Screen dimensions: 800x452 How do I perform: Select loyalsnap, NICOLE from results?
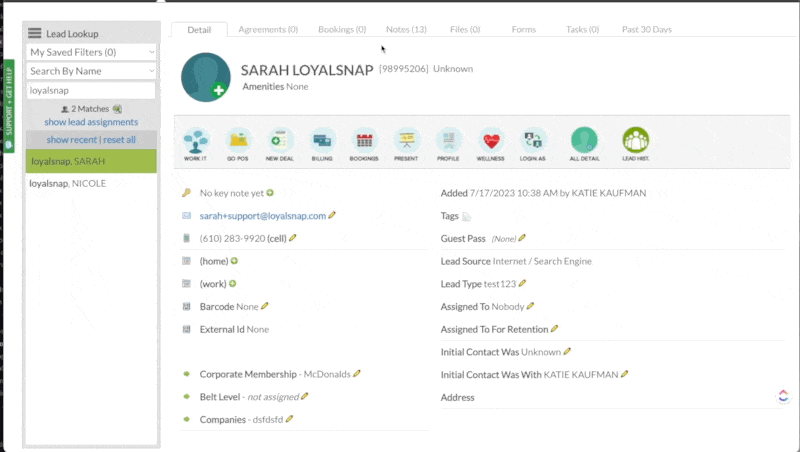68,183
